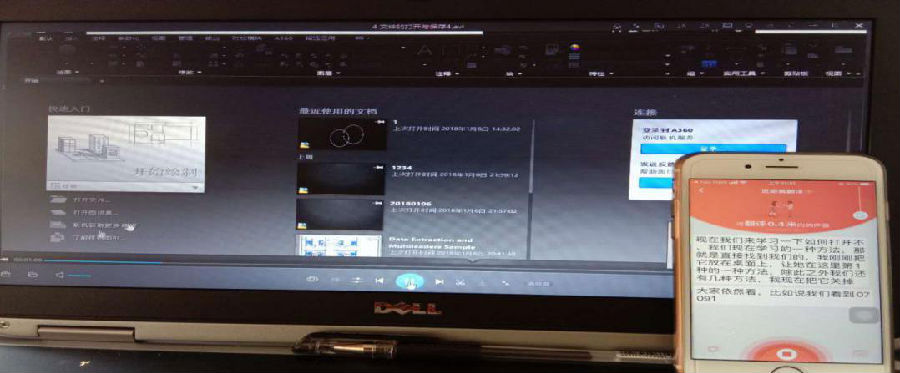The image size is (900, 373).
Task: Click the blue sign-in button in A360 panel
Action: tap(713, 149)
